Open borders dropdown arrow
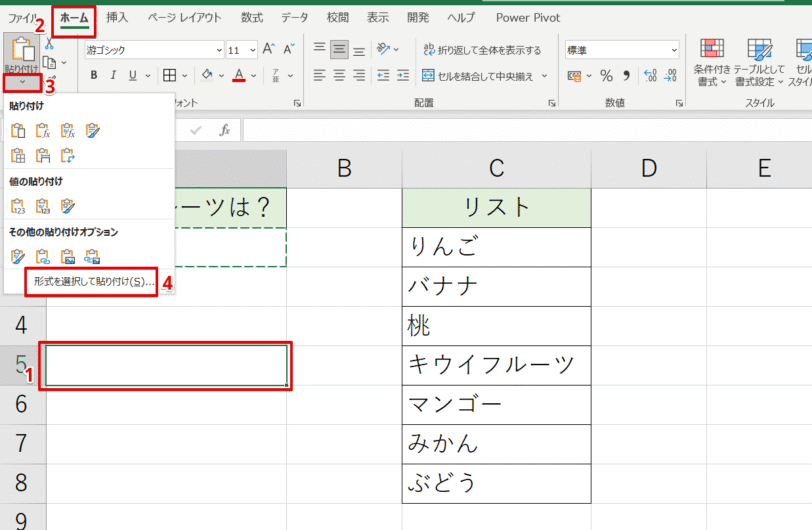The width and height of the screenshot is (812, 530). (x=185, y=76)
